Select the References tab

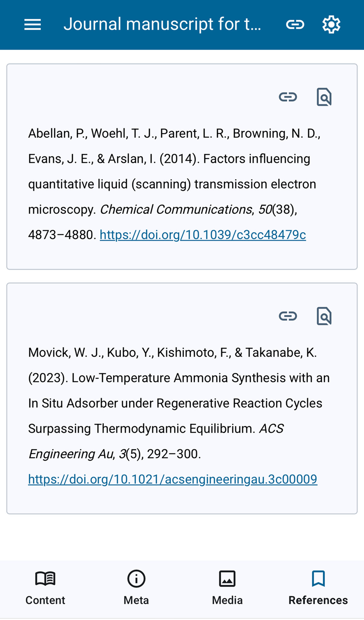pos(318,587)
